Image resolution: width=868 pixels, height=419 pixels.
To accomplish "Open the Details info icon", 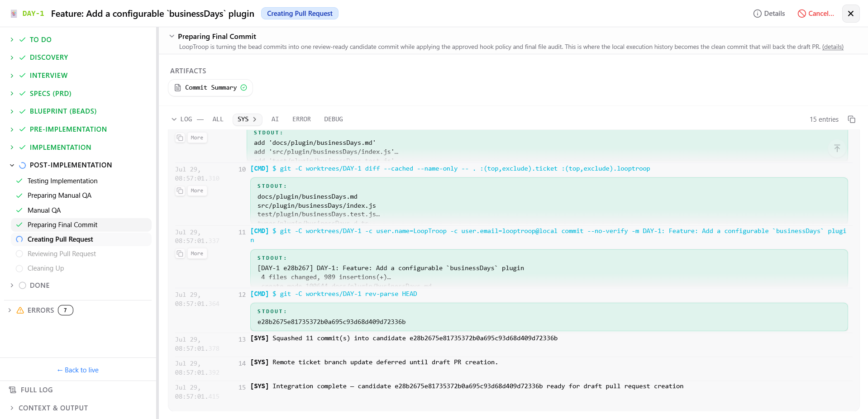I will click(757, 14).
